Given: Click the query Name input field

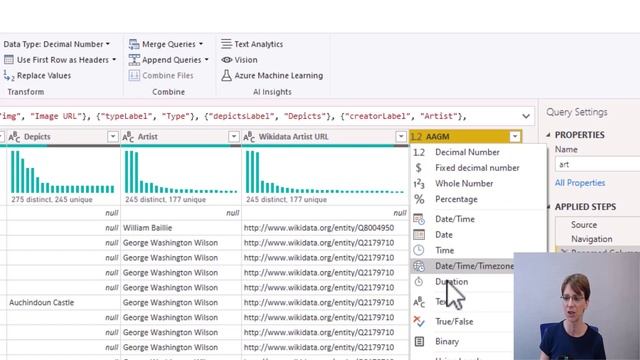Looking at the screenshot, I should [598, 164].
